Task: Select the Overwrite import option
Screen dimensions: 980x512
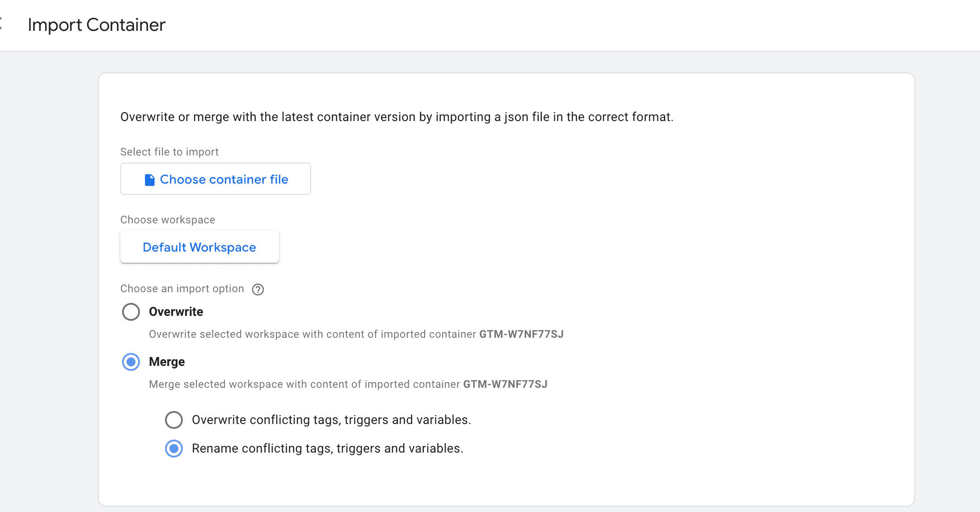Action: pos(131,312)
